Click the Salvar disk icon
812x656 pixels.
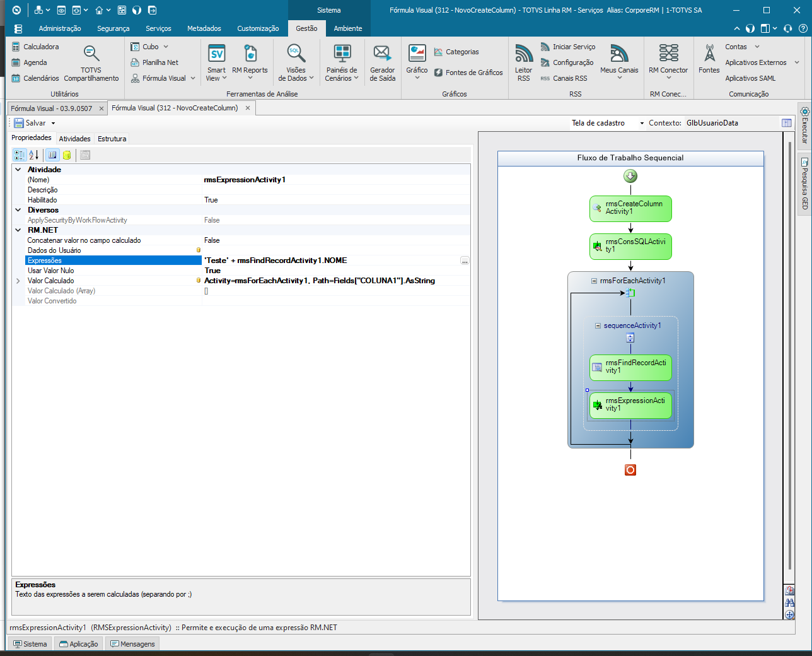coord(19,123)
